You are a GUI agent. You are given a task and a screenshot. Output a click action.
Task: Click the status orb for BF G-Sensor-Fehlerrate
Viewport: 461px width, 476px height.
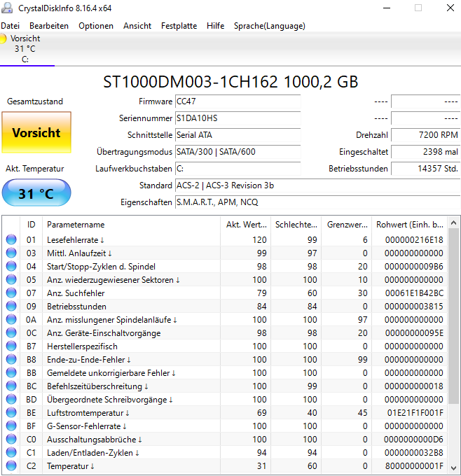coord(11,426)
